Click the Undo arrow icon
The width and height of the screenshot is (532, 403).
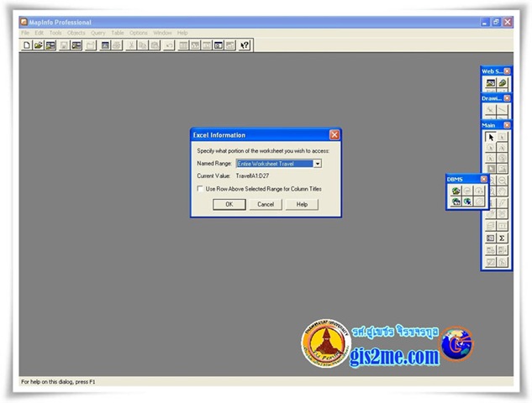click(x=169, y=45)
